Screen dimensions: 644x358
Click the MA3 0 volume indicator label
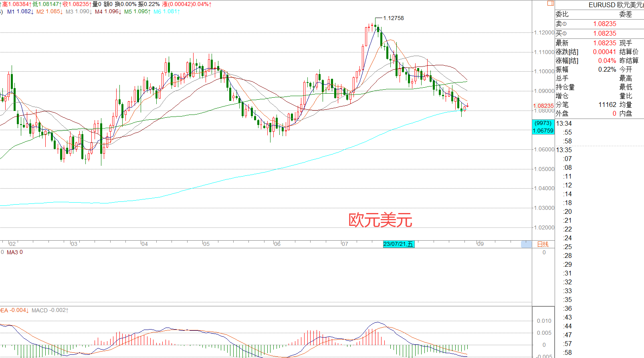[15, 252]
